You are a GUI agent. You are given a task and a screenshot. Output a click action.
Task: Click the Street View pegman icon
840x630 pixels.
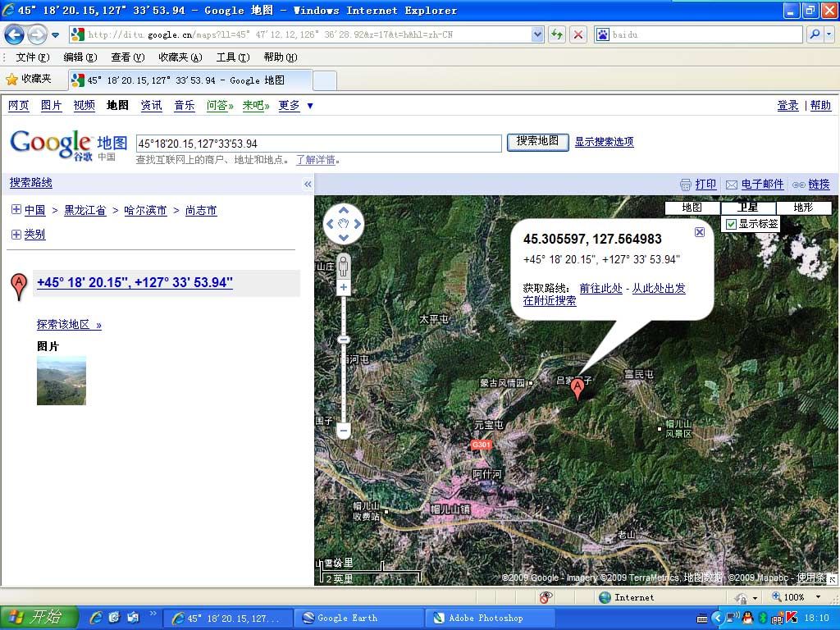(344, 265)
